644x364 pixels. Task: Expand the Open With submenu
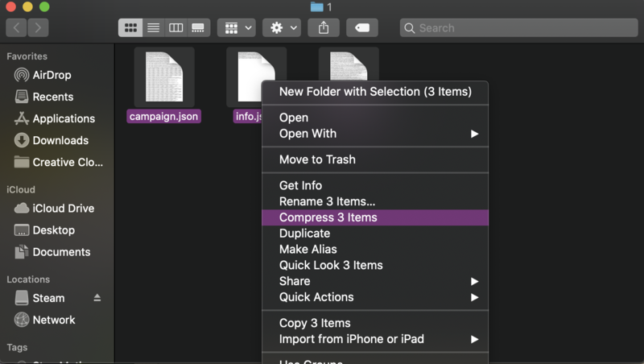(x=375, y=134)
